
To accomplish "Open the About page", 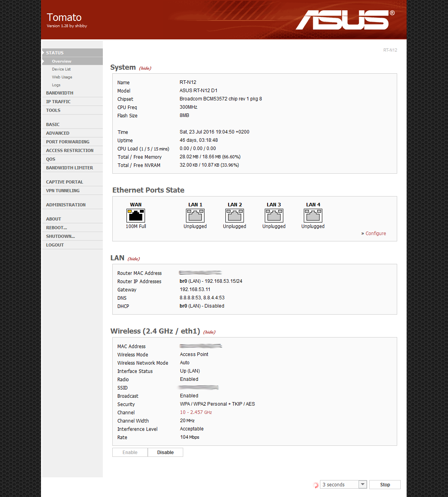I will tap(72, 219).
